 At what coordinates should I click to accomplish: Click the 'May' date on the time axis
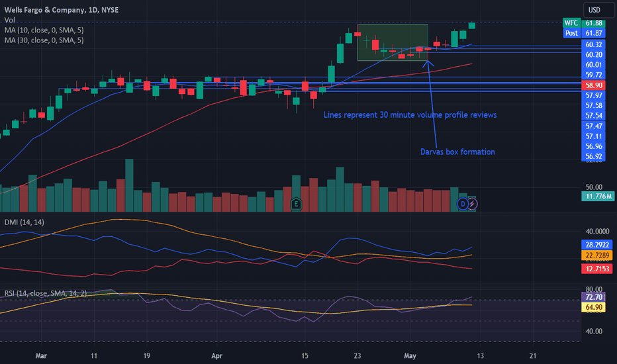point(410,356)
